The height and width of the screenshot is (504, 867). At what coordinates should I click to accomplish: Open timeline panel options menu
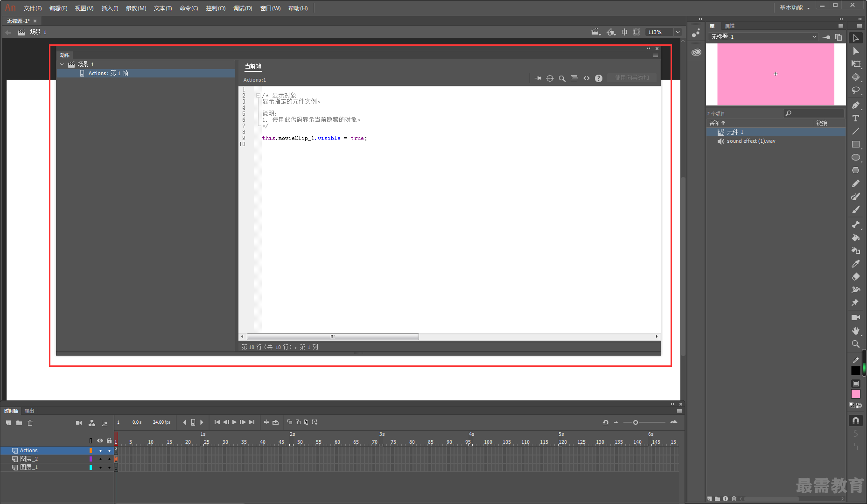(679, 411)
